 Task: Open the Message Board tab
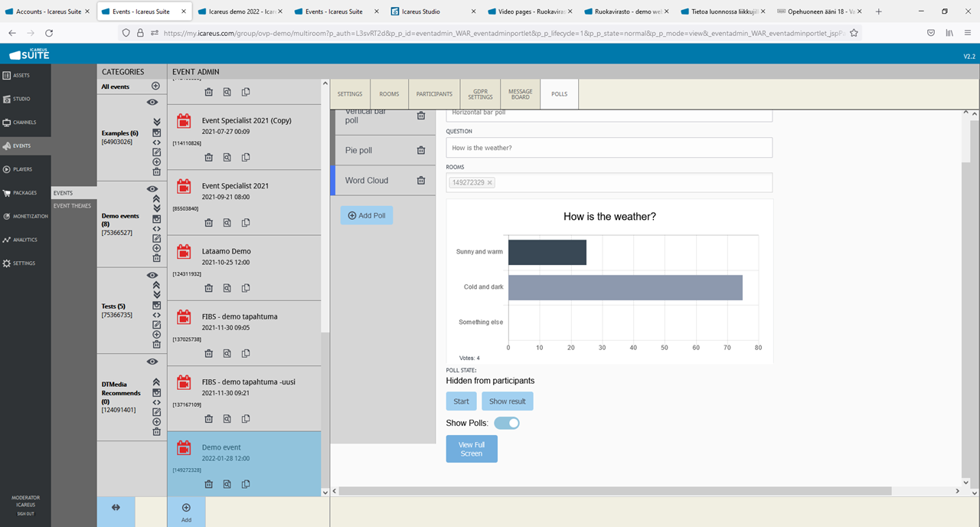coord(520,94)
